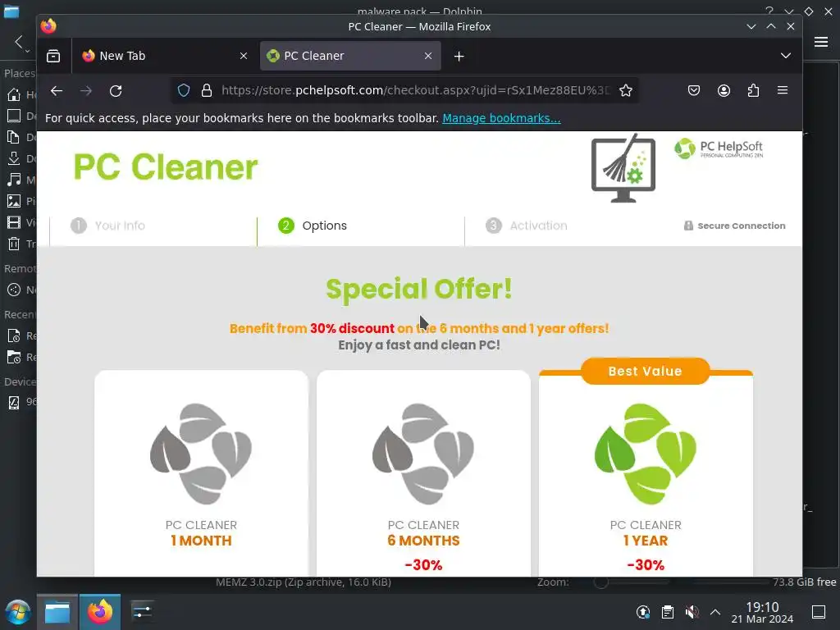The height and width of the screenshot is (630, 840).
Task: Click the Secure Connection lock label
Action: 734,226
